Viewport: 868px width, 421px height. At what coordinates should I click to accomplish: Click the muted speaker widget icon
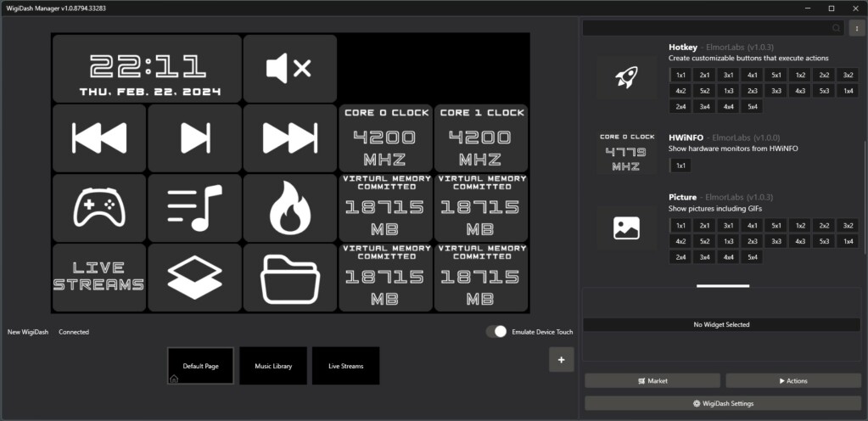click(x=289, y=69)
